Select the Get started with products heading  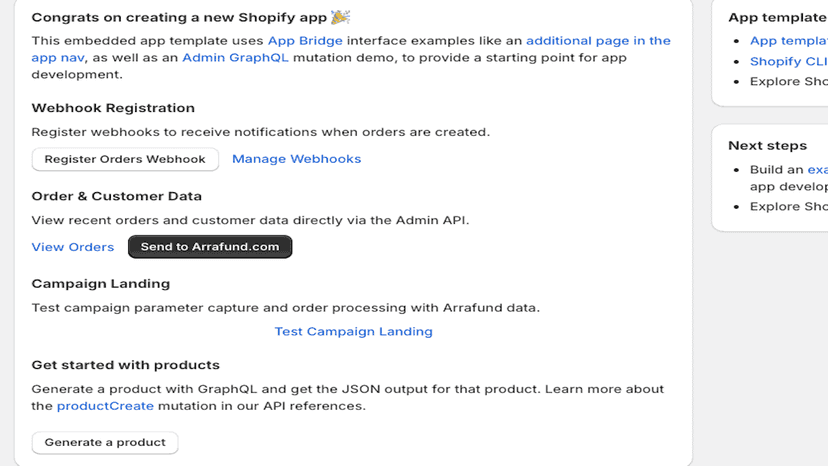tap(125, 365)
